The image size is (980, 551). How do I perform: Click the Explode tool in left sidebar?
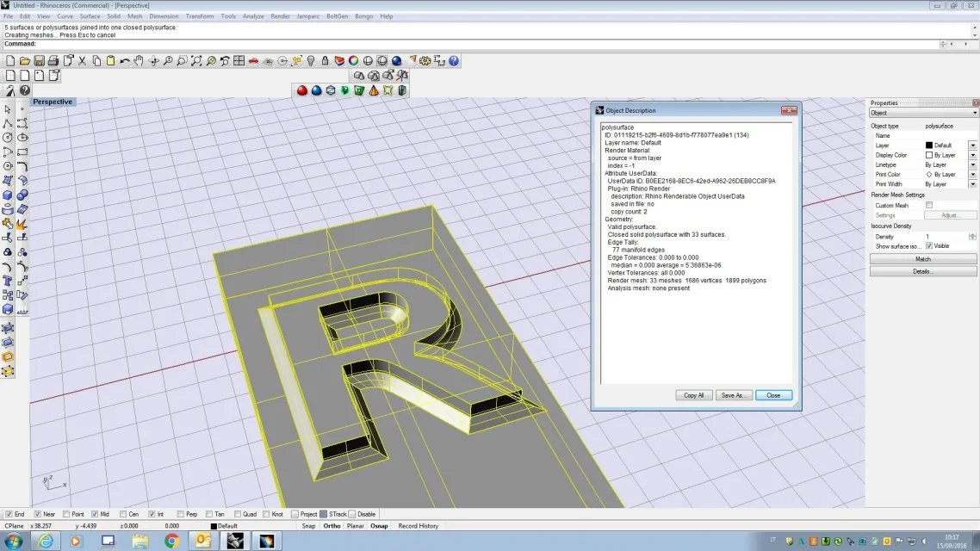click(22, 224)
